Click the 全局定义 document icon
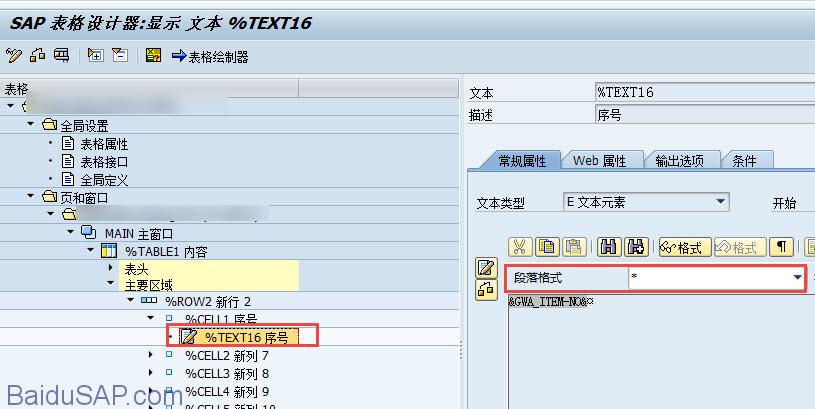This screenshot has height=409, width=815. click(68, 179)
